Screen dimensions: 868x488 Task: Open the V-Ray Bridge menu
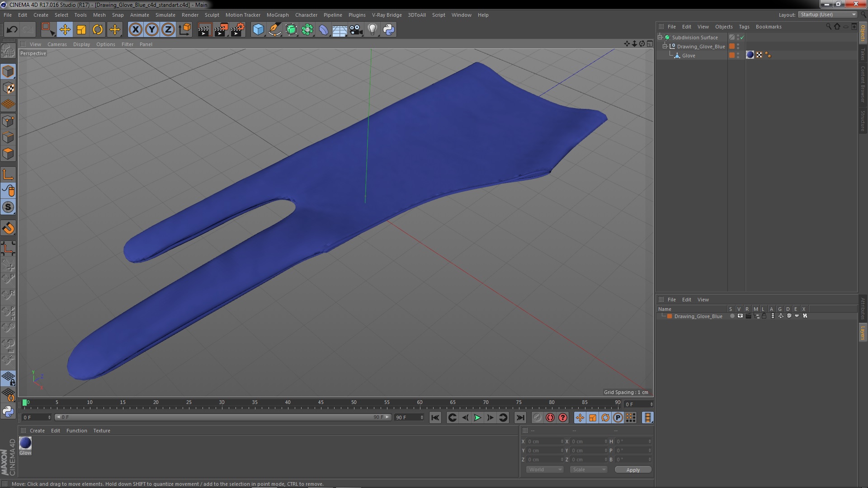(x=387, y=15)
